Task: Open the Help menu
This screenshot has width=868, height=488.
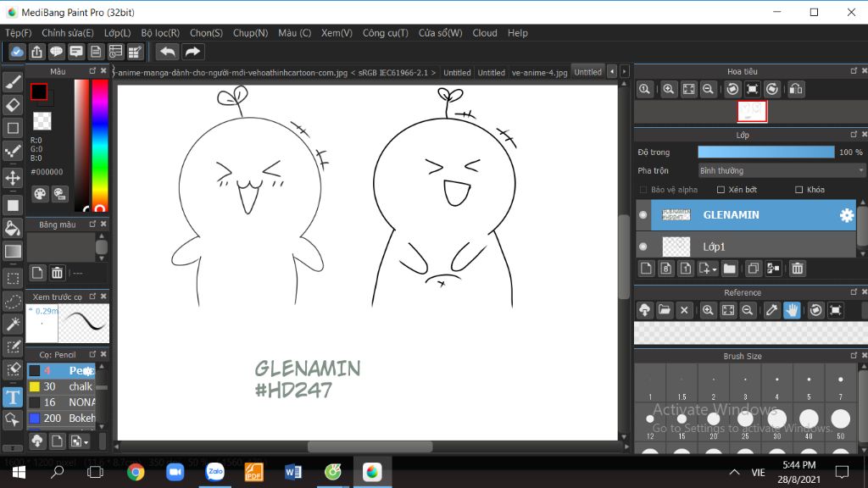Action: point(518,33)
